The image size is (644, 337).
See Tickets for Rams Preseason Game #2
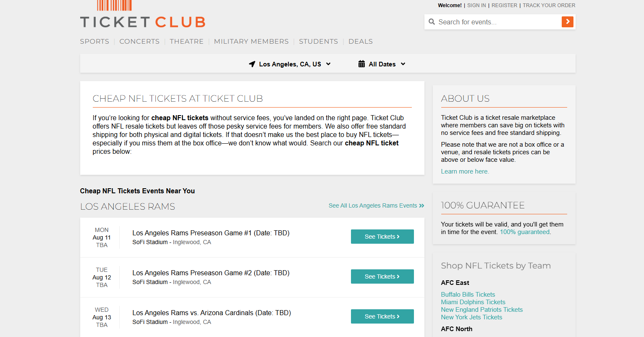382,276
